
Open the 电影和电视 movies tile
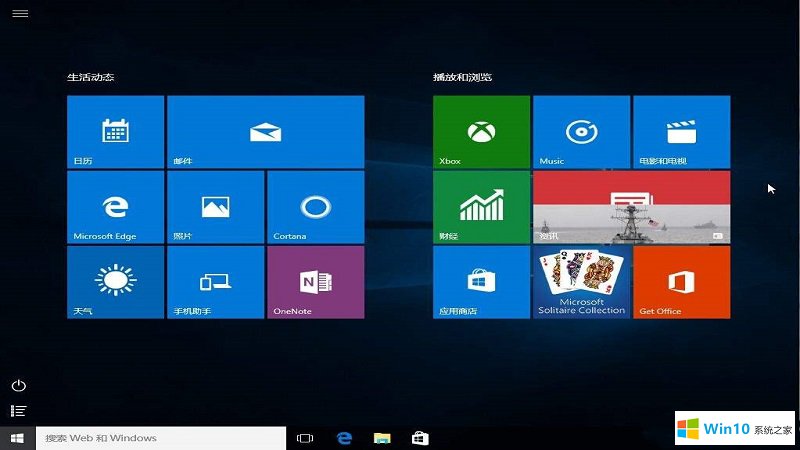click(x=682, y=132)
